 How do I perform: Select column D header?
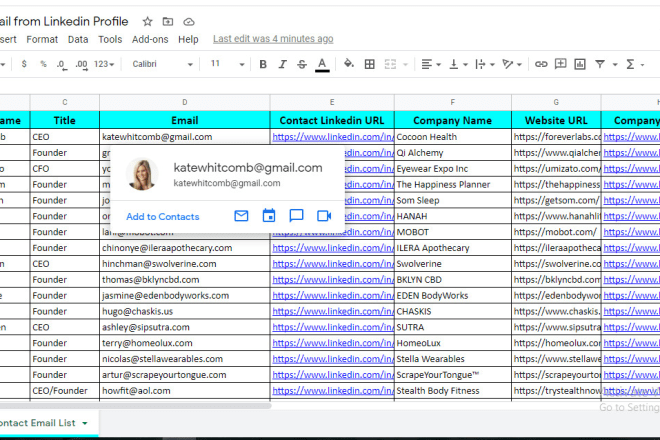184,102
